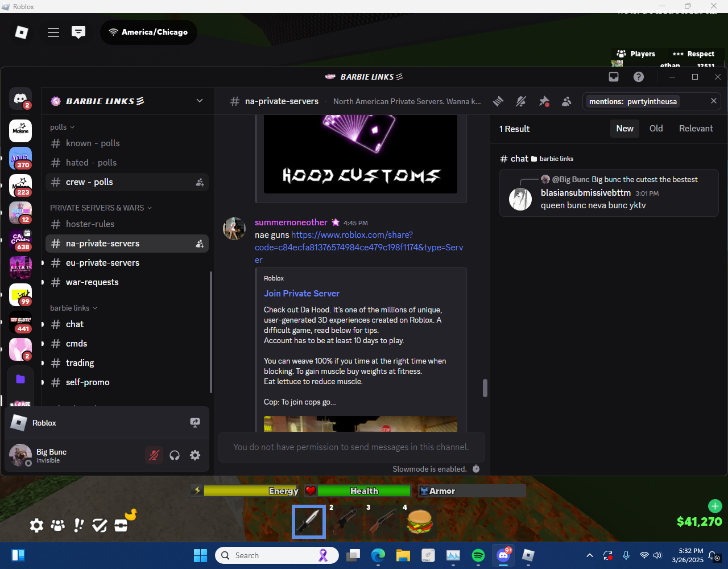The width and height of the screenshot is (728, 569).
Task: Open the trading channel
Action: 127,363
